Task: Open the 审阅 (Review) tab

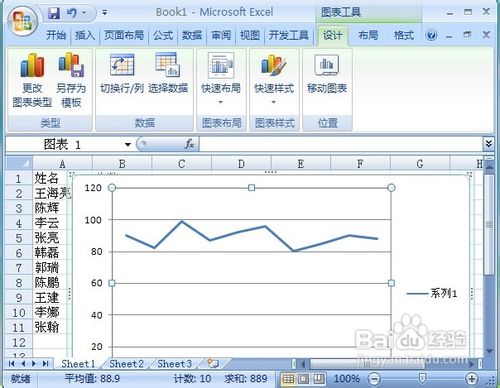Action: 221,35
